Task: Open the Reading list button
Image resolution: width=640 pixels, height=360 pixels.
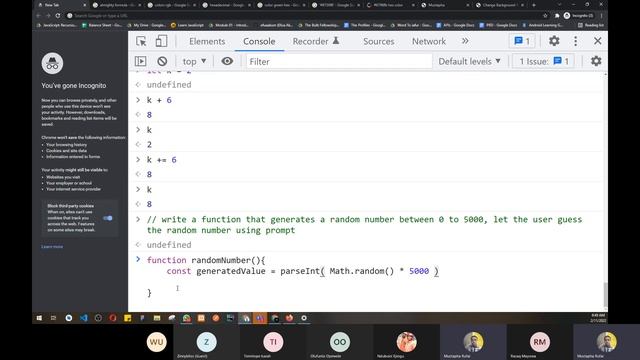Action: [591, 25]
